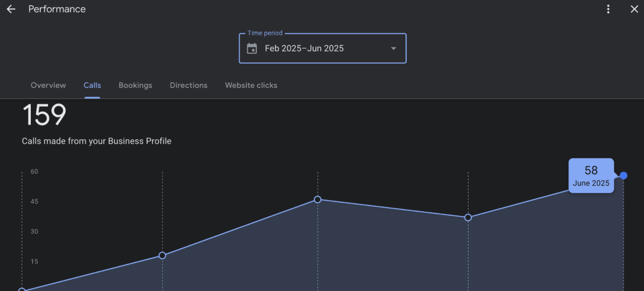The image size is (644, 291).
Task: Expand the Time period dropdown arrow
Action: click(393, 48)
